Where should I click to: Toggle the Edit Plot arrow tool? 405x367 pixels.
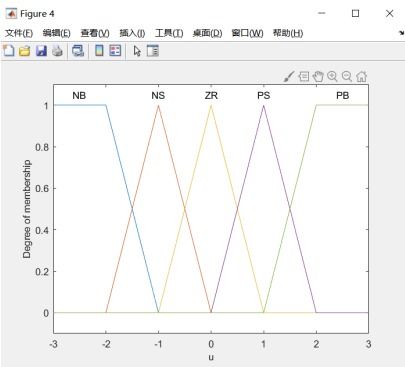point(137,51)
